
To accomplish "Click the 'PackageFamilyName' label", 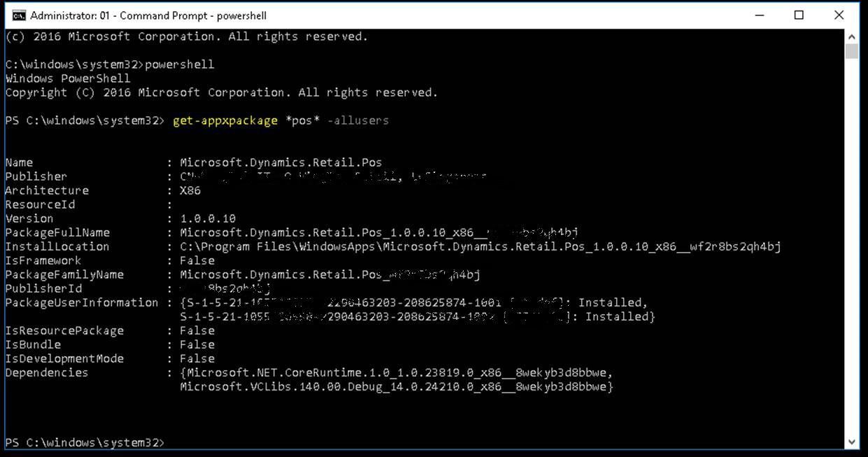I will click(x=64, y=274).
